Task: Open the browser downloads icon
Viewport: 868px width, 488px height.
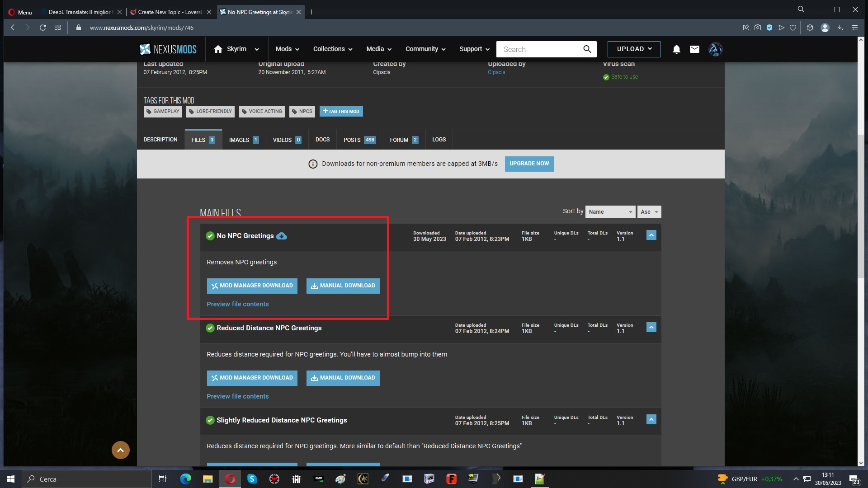Action: point(840,28)
